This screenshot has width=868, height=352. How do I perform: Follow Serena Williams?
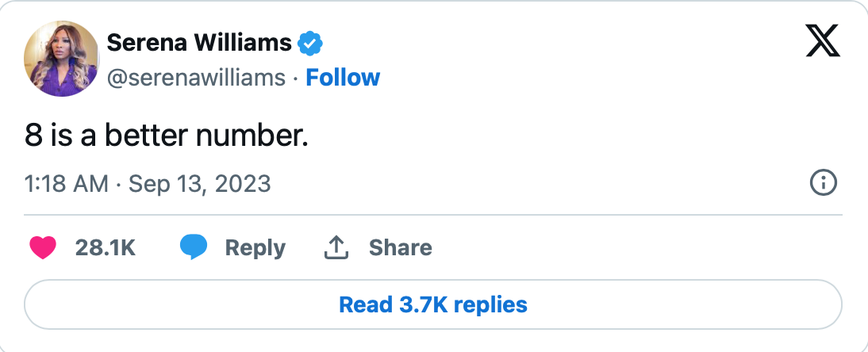pyautogui.click(x=343, y=78)
